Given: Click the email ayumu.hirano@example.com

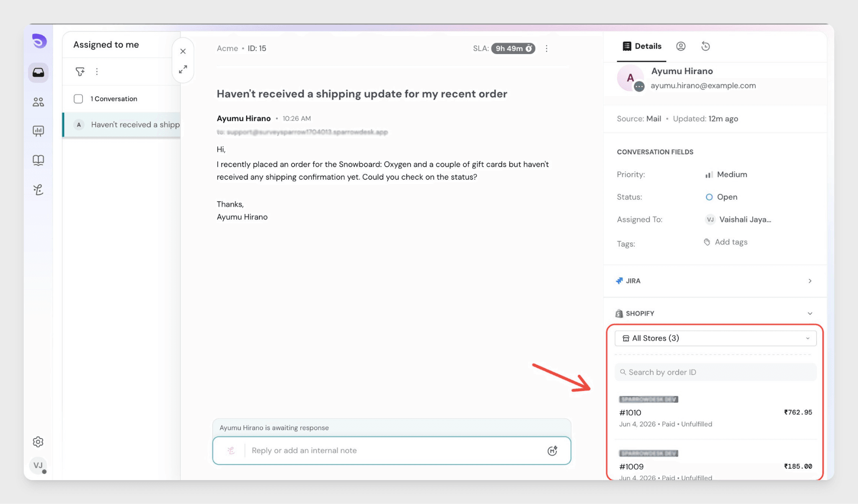Looking at the screenshot, I should pos(703,85).
